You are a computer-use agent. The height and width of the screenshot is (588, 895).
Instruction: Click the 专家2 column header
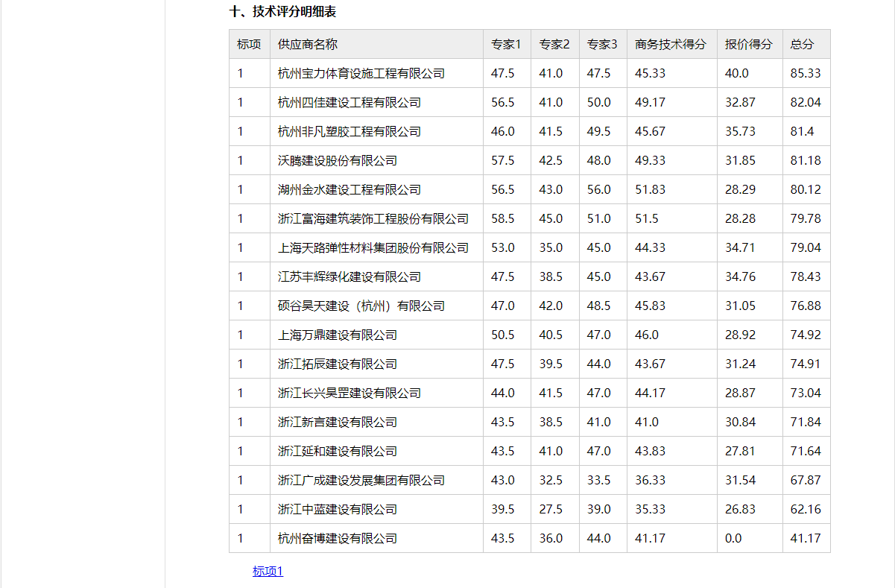point(554,44)
